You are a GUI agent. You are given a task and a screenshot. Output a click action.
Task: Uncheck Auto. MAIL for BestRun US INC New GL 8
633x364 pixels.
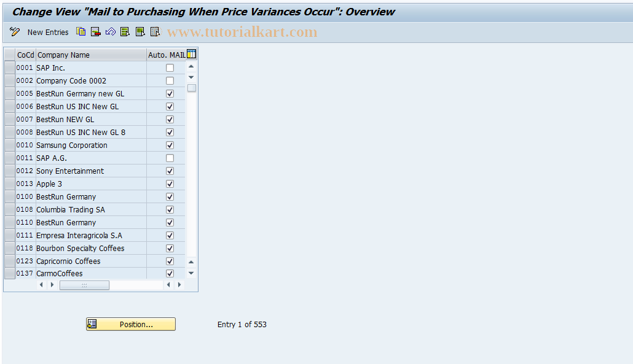tap(170, 132)
